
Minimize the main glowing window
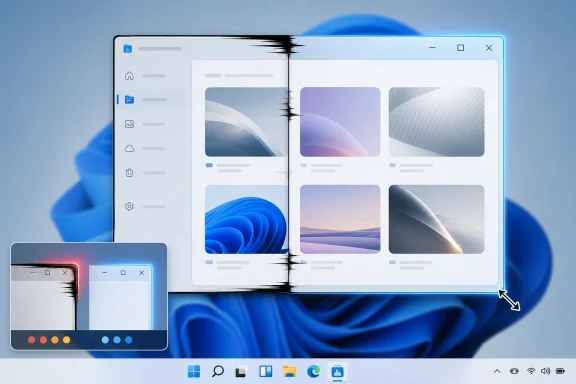click(432, 48)
